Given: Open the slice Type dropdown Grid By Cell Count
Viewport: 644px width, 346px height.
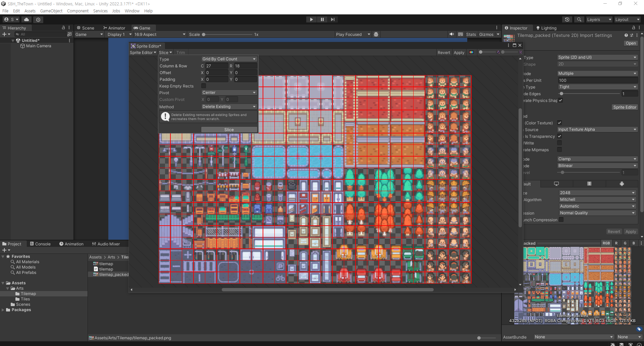Looking at the screenshot, I should tap(229, 59).
